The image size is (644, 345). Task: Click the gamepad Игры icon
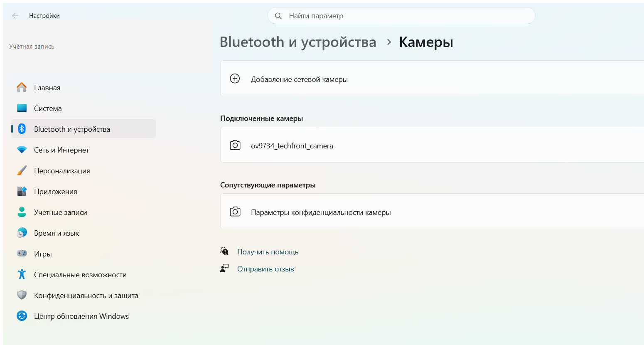(22, 253)
